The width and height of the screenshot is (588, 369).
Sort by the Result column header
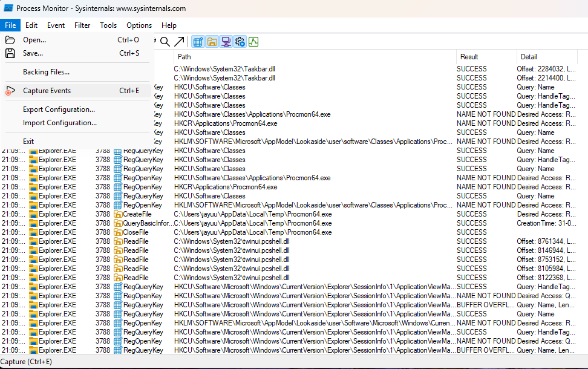click(486, 57)
